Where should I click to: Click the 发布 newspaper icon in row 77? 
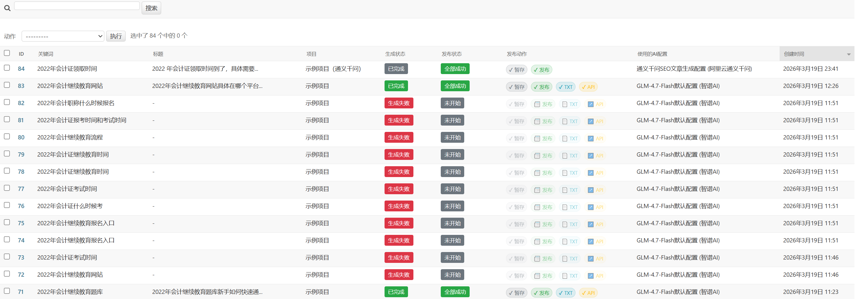[x=537, y=190]
